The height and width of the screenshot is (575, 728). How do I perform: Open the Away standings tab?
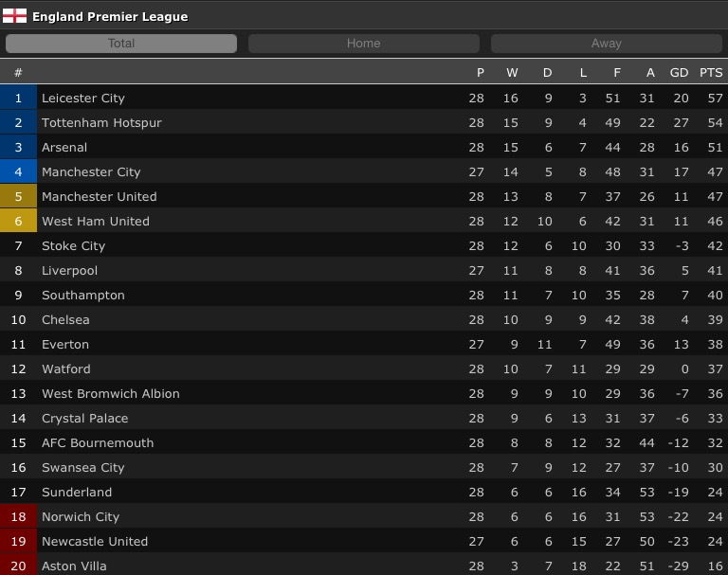point(606,44)
